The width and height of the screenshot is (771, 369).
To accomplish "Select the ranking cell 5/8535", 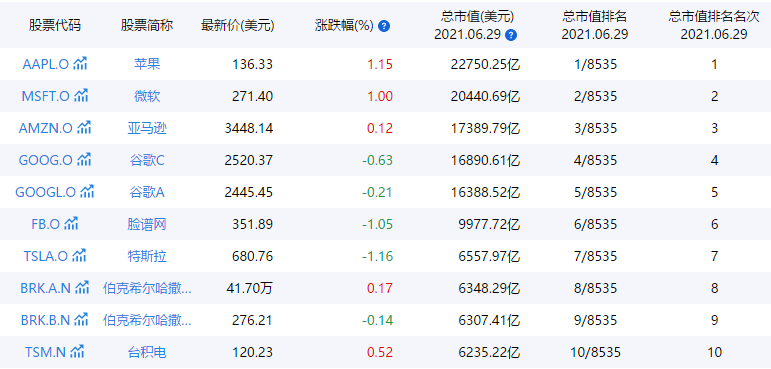I will (x=594, y=192).
